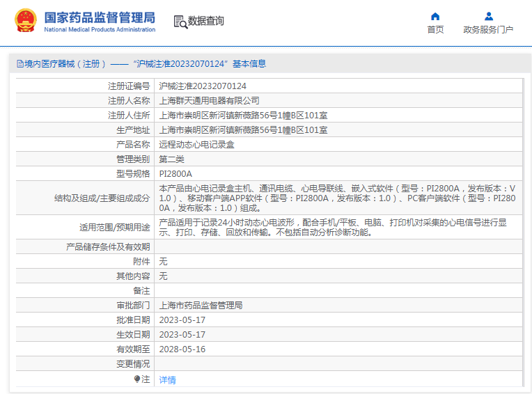The image size is (532, 394).
Task: Click the 注册人名称 label
Action: coord(129,101)
